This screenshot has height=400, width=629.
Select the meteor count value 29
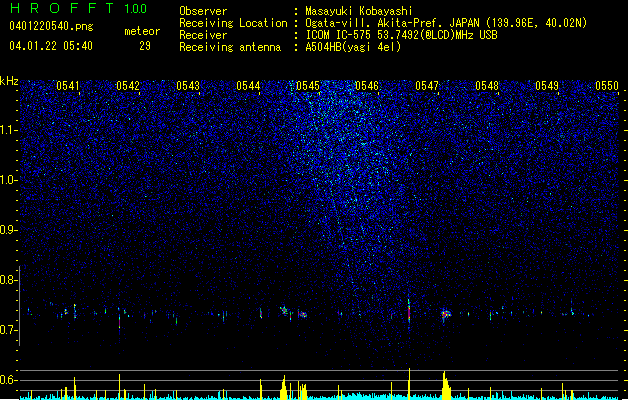click(145, 46)
